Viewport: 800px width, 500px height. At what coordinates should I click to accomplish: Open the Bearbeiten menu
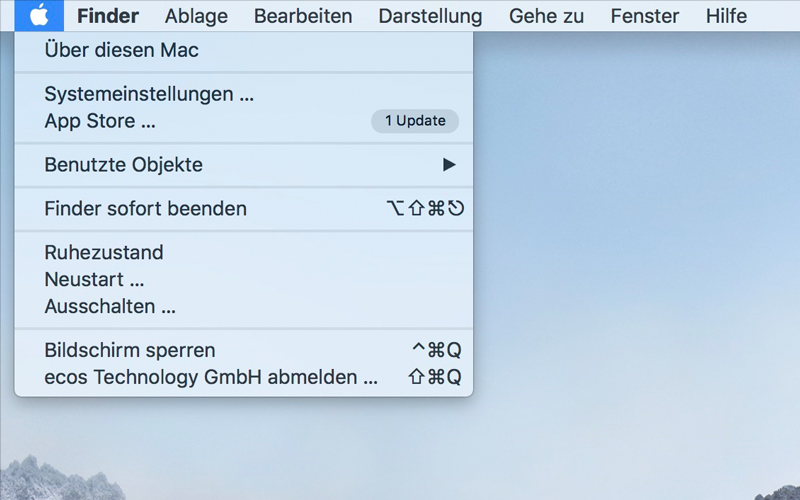[303, 16]
